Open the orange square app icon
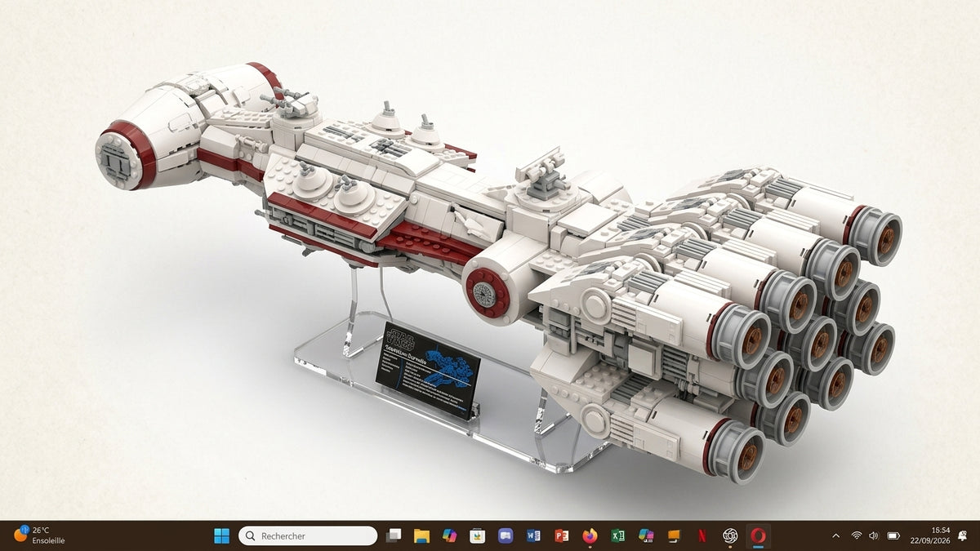Screen dimensions: 980x551 coord(674,535)
